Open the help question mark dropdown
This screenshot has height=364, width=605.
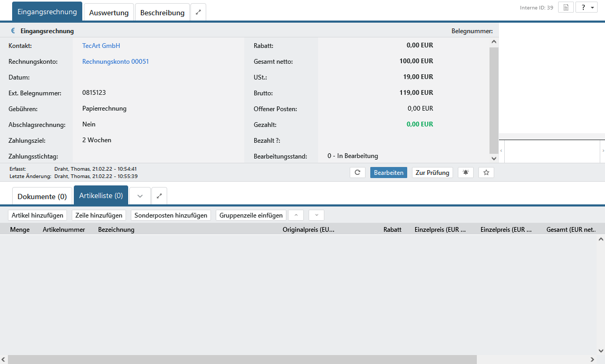coord(586,7)
